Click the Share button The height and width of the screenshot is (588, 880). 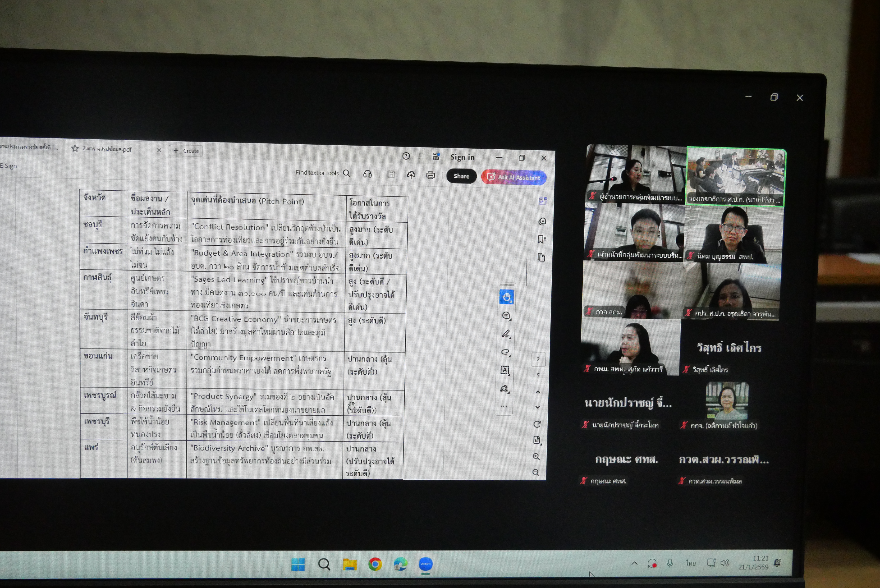(x=462, y=176)
